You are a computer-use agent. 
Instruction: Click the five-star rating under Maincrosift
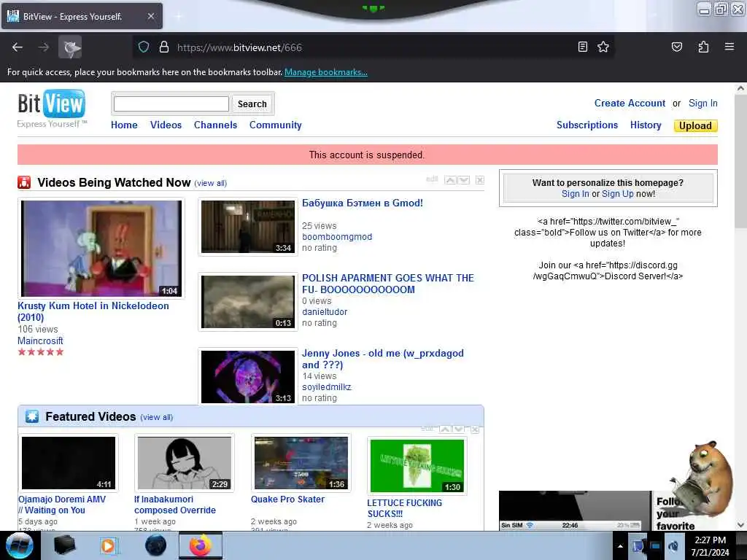41,352
